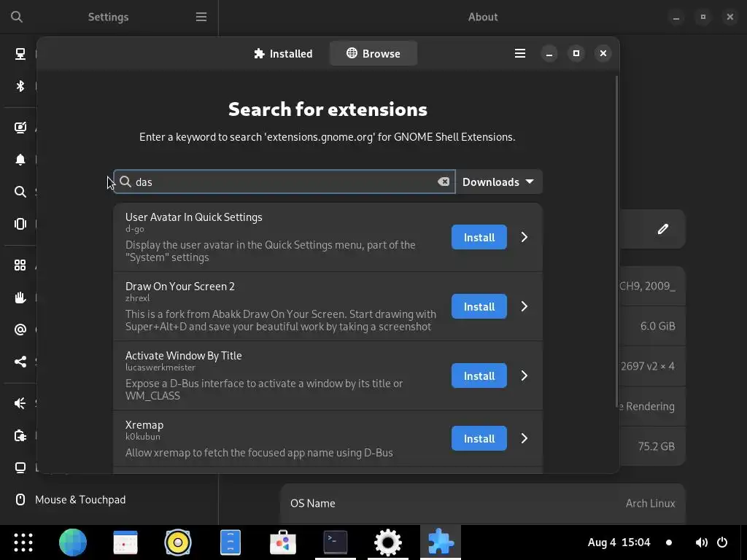Select the Privacy hand icon in Settings sidebar

[20, 297]
